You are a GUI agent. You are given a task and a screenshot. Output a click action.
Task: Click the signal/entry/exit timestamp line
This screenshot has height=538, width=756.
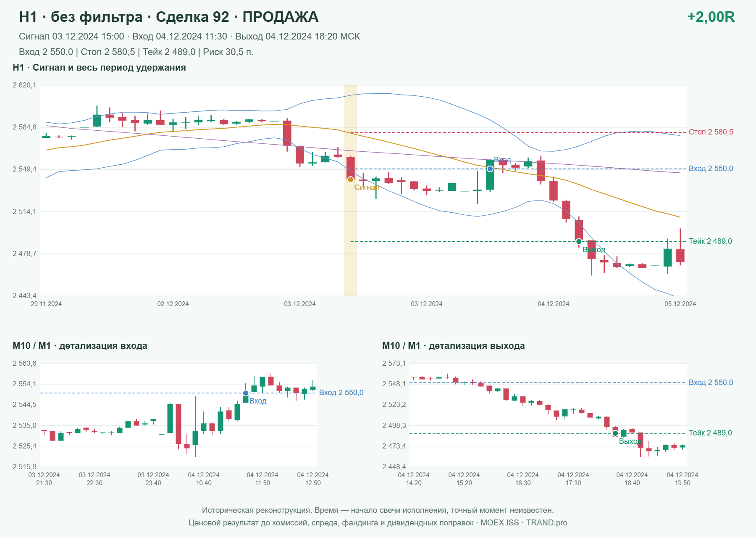point(189,37)
